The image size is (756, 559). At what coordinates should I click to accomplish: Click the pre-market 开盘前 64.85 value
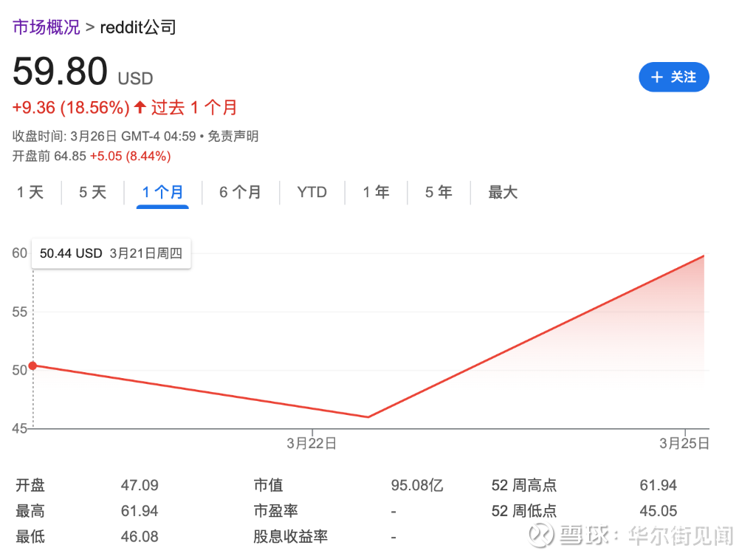(x=70, y=157)
